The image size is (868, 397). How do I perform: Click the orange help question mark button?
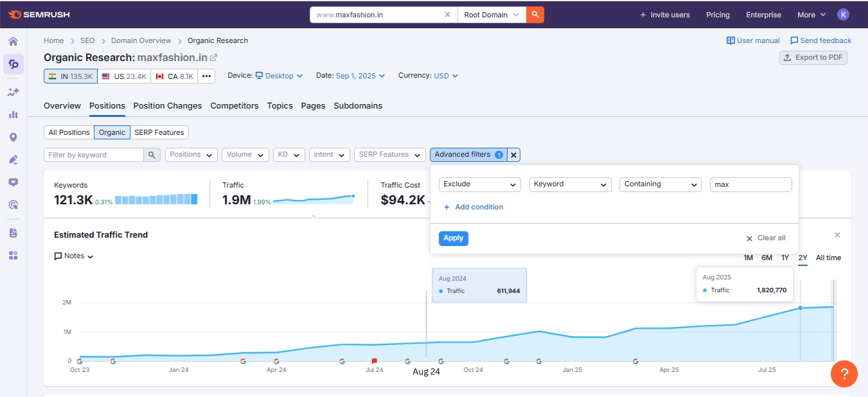(x=844, y=373)
